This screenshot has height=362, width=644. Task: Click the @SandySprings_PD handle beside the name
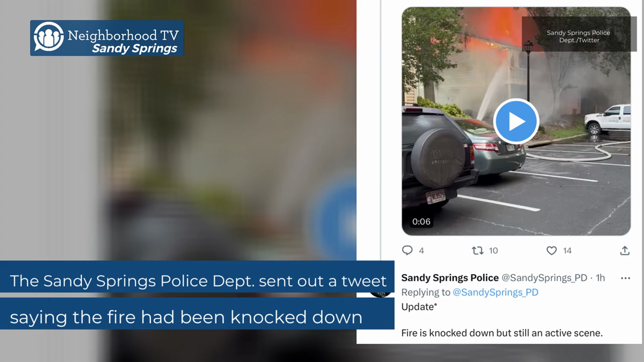coord(544,278)
